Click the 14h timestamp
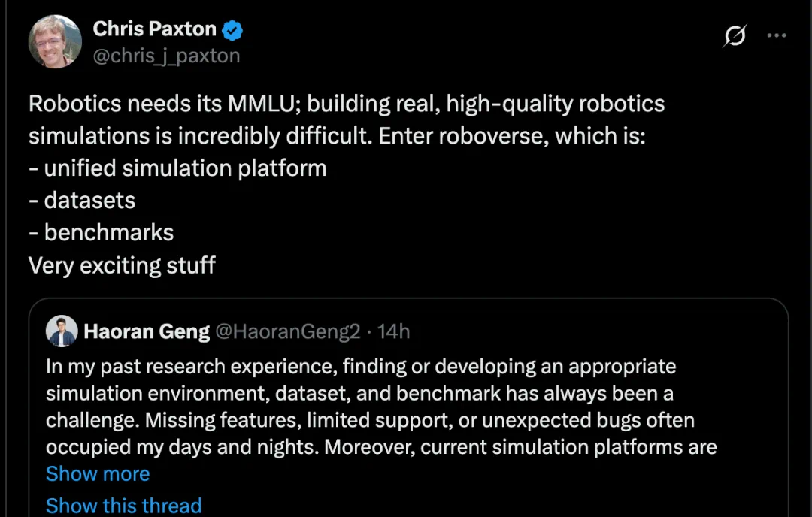This screenshot has width=812, height=517. (x=393, y=331)
